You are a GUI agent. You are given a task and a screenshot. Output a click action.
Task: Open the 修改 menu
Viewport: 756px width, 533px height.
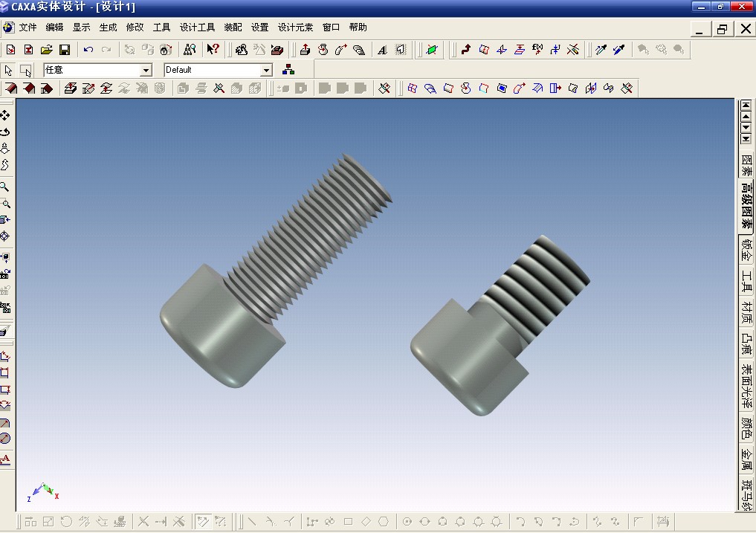tap(135, 28)
